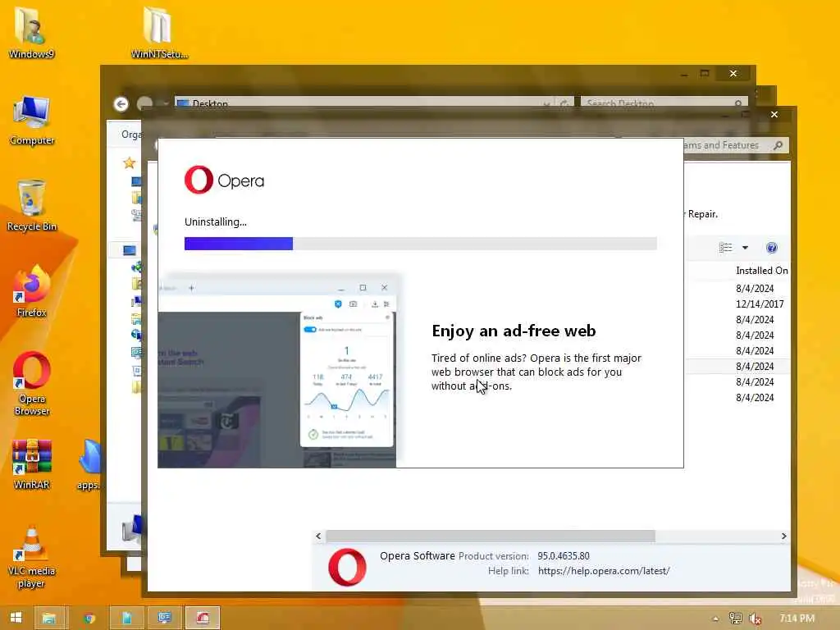This screenshot has height=630, width=840.
Task: Click the horizontal scrollbar in the program list
Action: (491, 536)
